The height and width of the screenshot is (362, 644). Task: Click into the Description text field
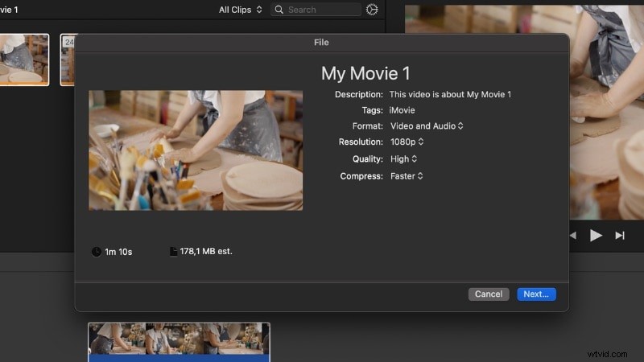click(x=450, y=95)
